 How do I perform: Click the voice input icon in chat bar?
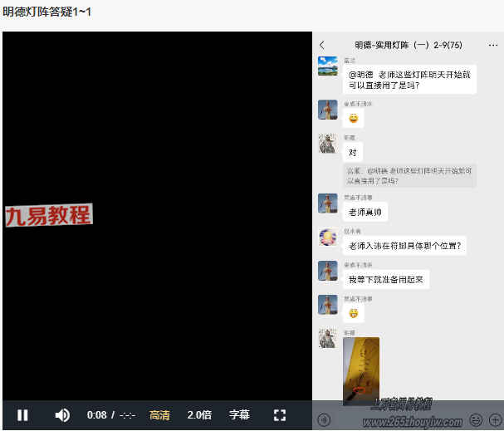tap(324, 419)
